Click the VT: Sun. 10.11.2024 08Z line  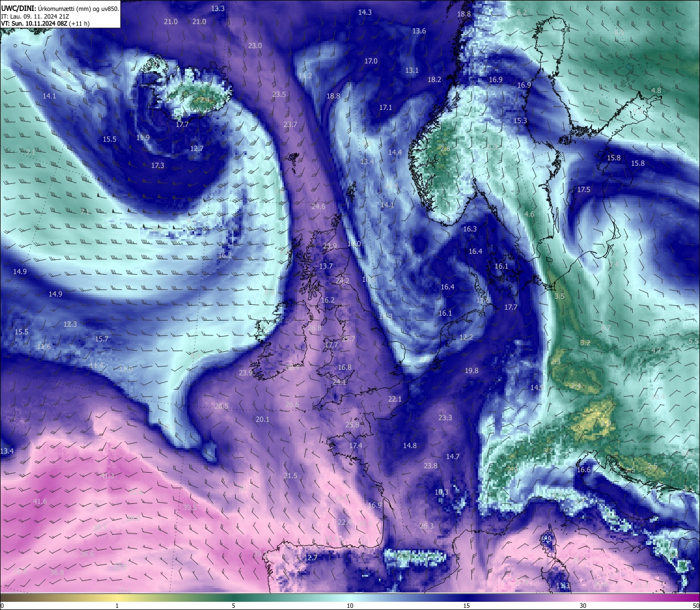(45, 24)
